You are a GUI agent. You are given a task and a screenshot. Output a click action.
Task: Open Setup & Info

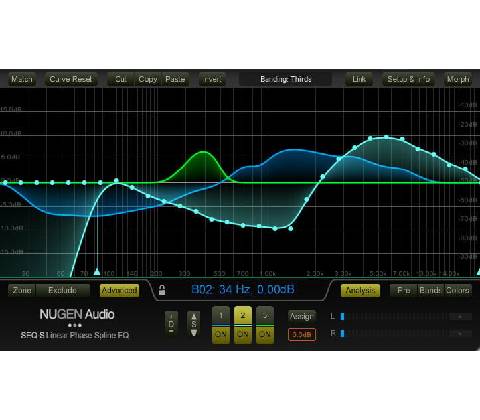point(408,79)
